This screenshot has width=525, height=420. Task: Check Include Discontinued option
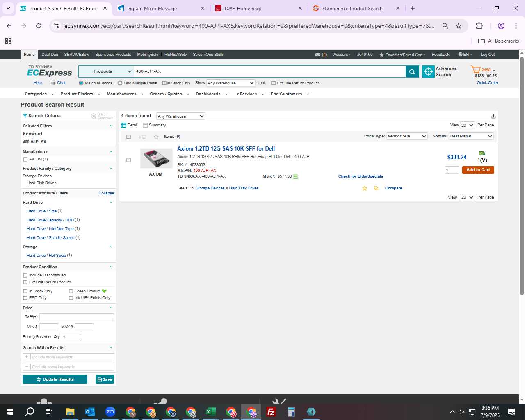click(25, 275)
